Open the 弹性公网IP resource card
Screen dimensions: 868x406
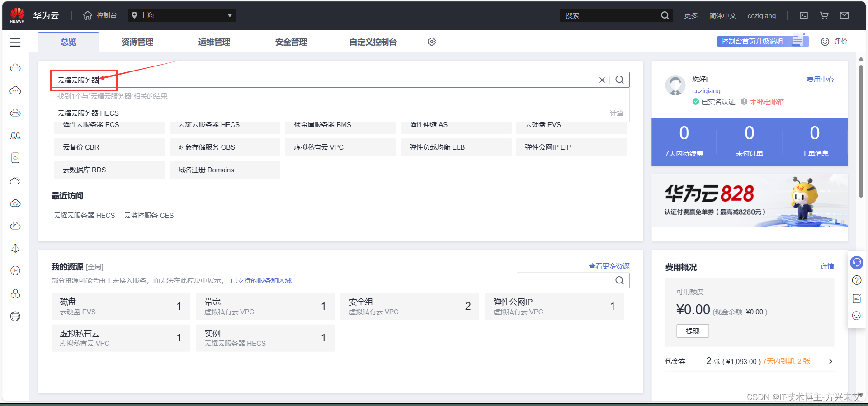pyautogui.click(x=554, y=307)
